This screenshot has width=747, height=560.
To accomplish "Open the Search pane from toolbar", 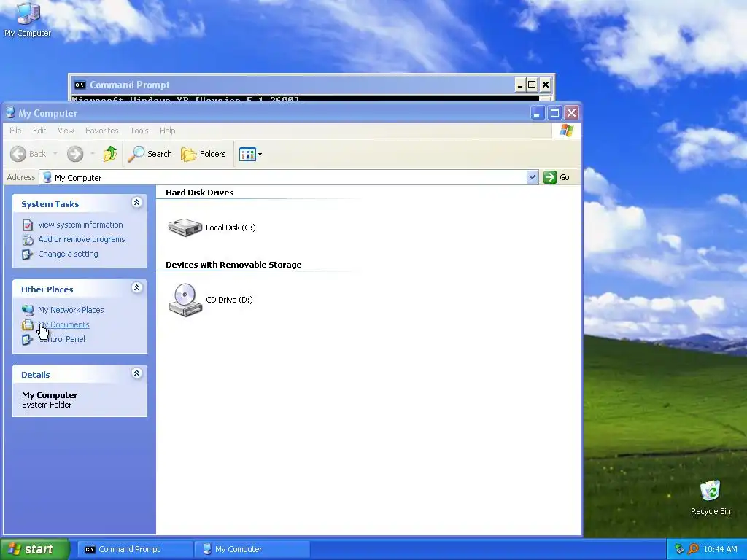I will (x=150, y=154).
